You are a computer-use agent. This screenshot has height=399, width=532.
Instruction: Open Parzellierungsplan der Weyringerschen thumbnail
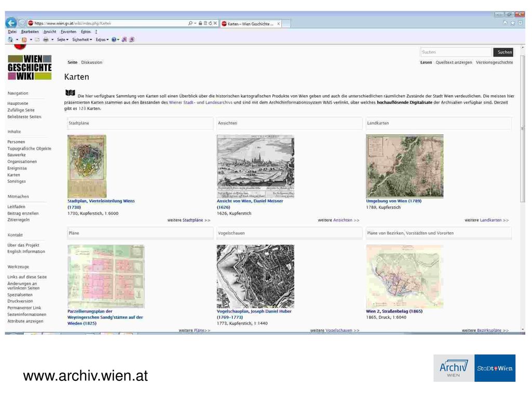[x=106, y=276]
